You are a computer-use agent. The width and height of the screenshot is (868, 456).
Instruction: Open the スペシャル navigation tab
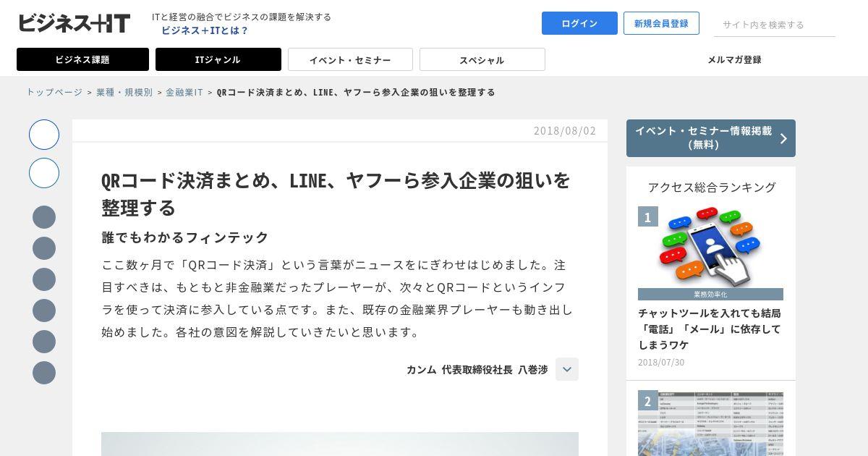[x=482, y=59]
